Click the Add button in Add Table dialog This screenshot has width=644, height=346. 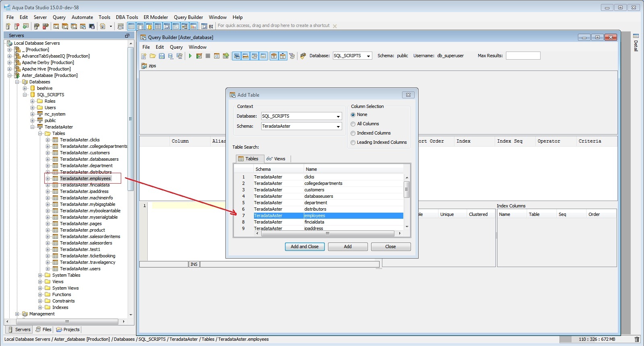348,247
